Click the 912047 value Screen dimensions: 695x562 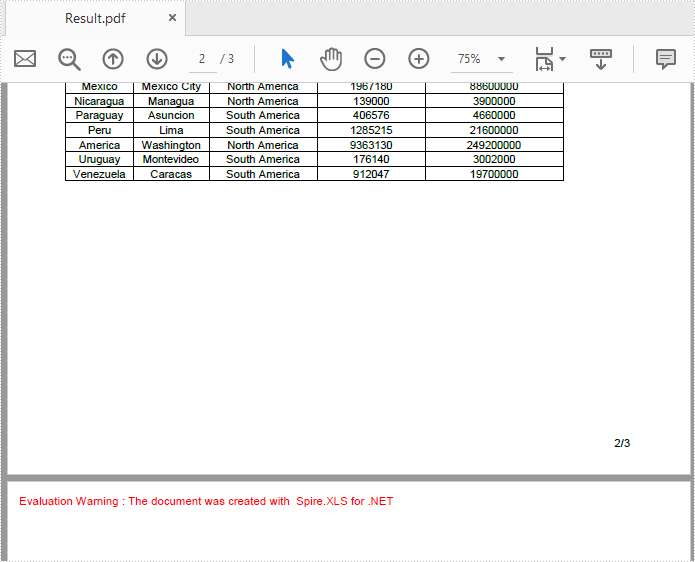click(x=371, y=174)
